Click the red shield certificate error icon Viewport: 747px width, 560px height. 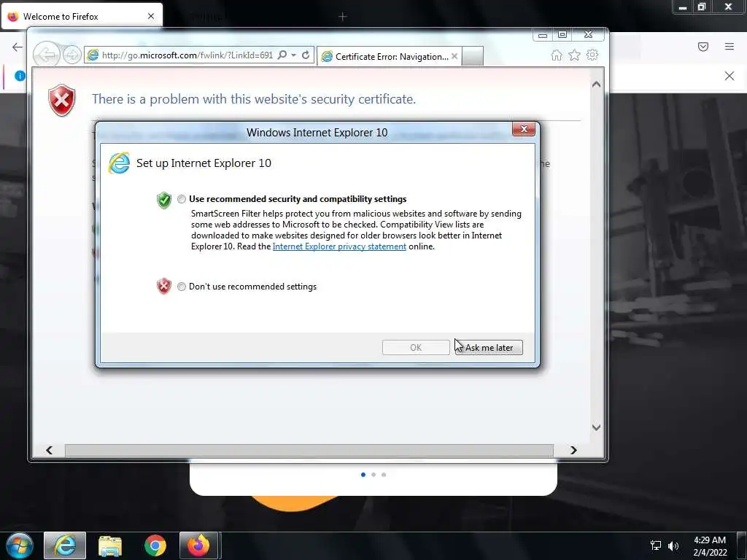pos(62,101)
